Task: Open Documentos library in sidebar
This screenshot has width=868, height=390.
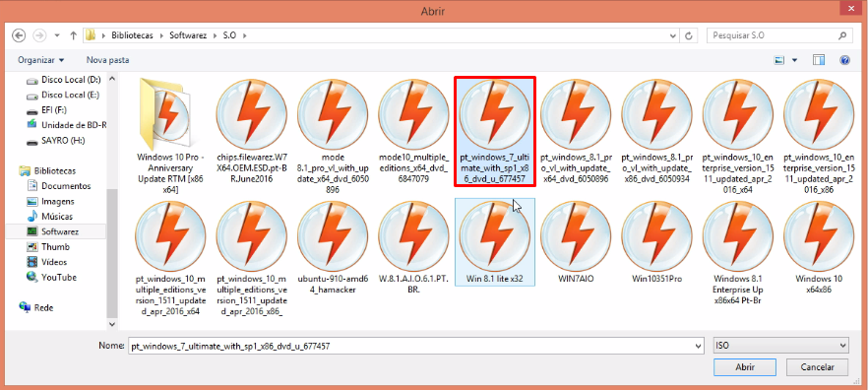Action: pyautogui.click(x=59, y=186)
